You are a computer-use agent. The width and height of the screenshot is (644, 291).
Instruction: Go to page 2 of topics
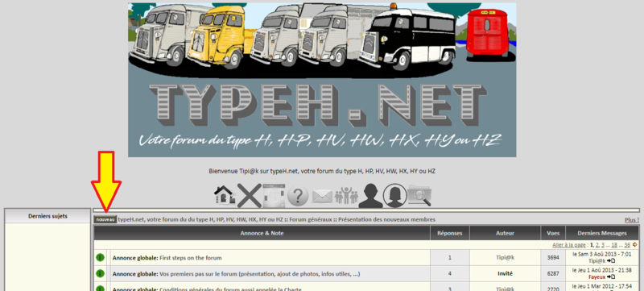click(x=597, y=244)
